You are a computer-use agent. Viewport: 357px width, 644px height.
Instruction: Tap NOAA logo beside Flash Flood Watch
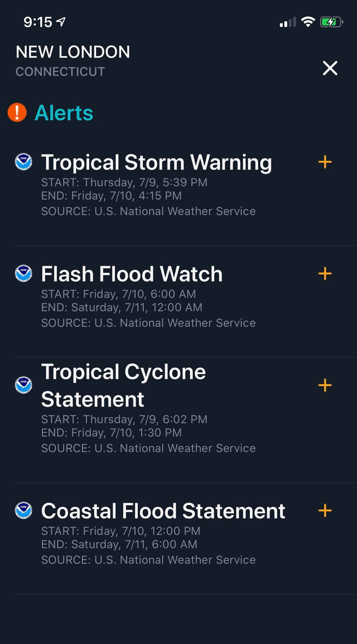23,273
